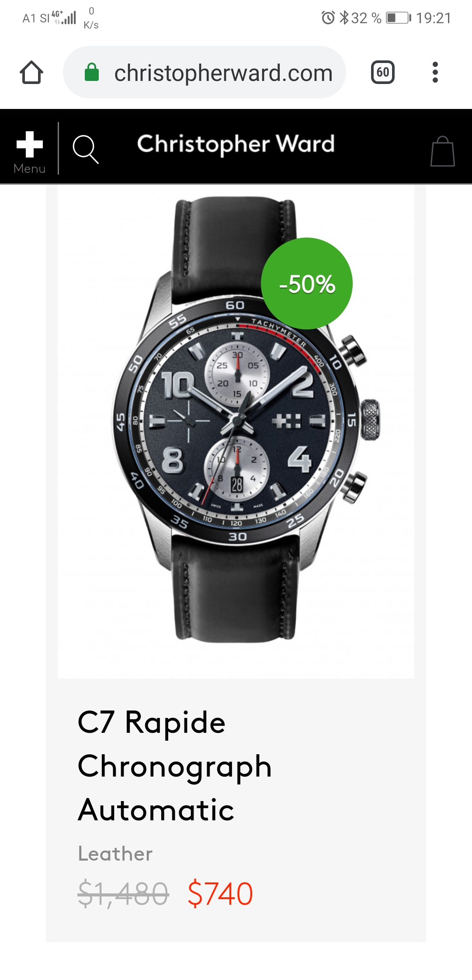The image size is (472, 980).
Task: Tap the crossed-out $1,480 original price
Action: click(x=123, y=894)
